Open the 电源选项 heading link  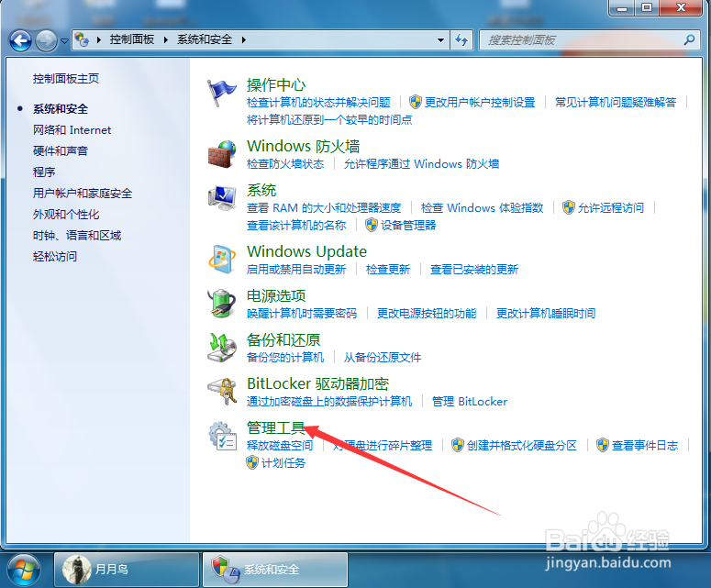pos(276,295)
